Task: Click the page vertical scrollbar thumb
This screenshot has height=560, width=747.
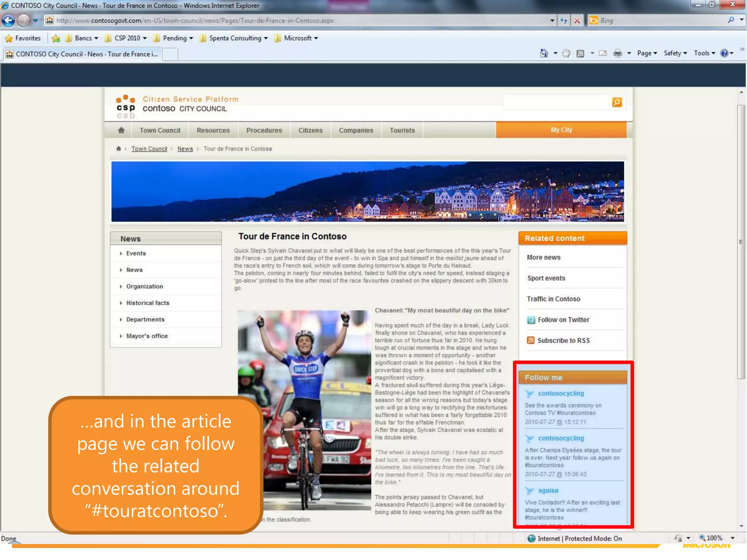Action: (x=741, y=242)
